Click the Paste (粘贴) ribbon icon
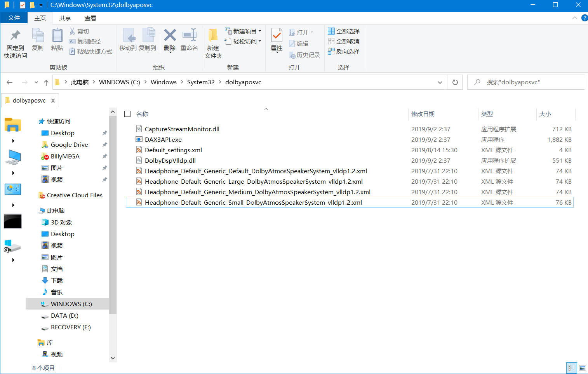Image resolution: width=588 pixels, height=374 pixels. click(57, 35)
